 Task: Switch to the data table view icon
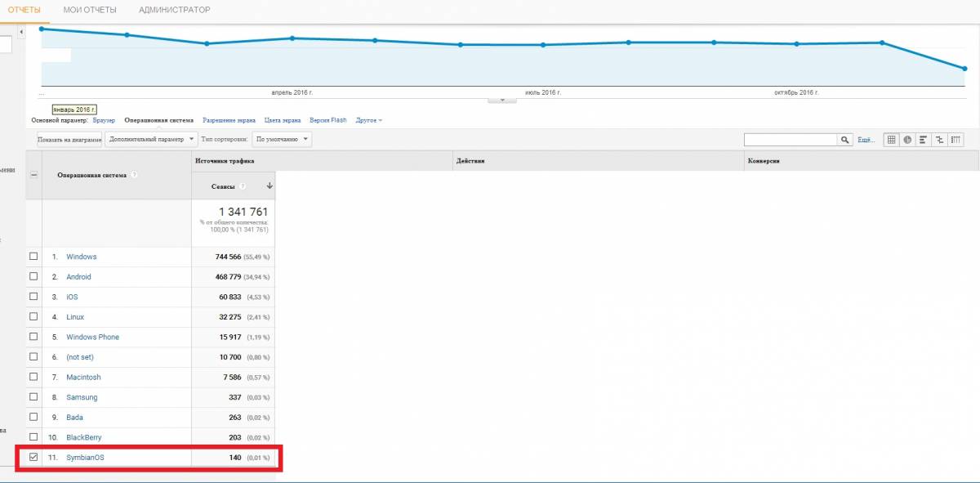click(x=892, y=140)
